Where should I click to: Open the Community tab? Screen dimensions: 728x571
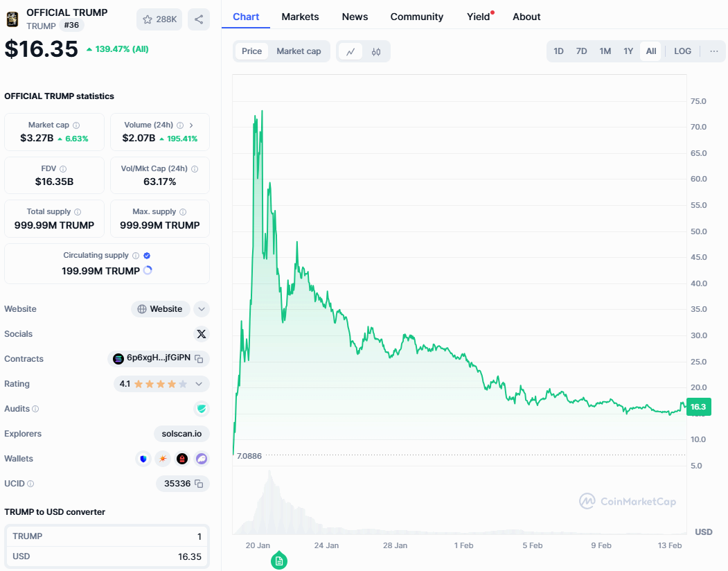pos(416,17)
